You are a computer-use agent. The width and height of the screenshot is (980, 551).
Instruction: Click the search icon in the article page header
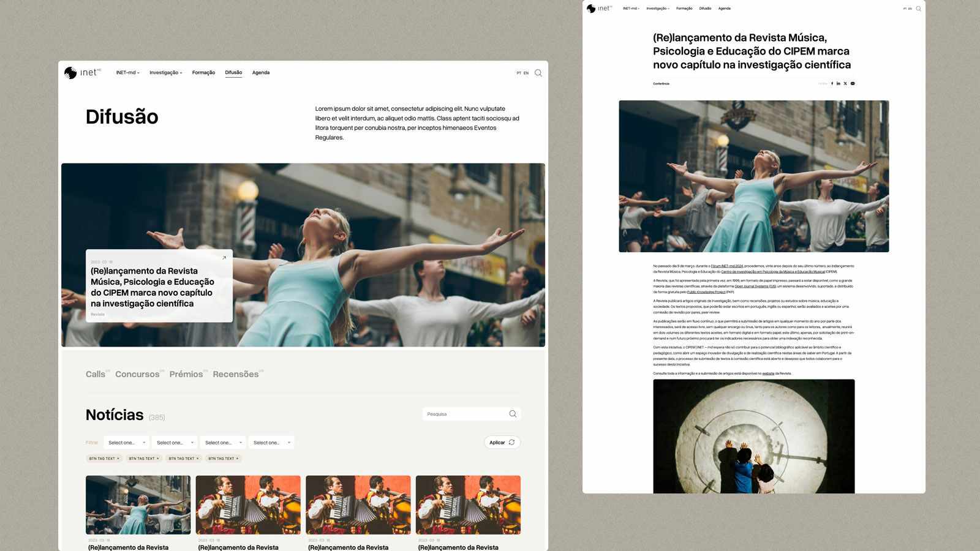[x=918, y=9]
